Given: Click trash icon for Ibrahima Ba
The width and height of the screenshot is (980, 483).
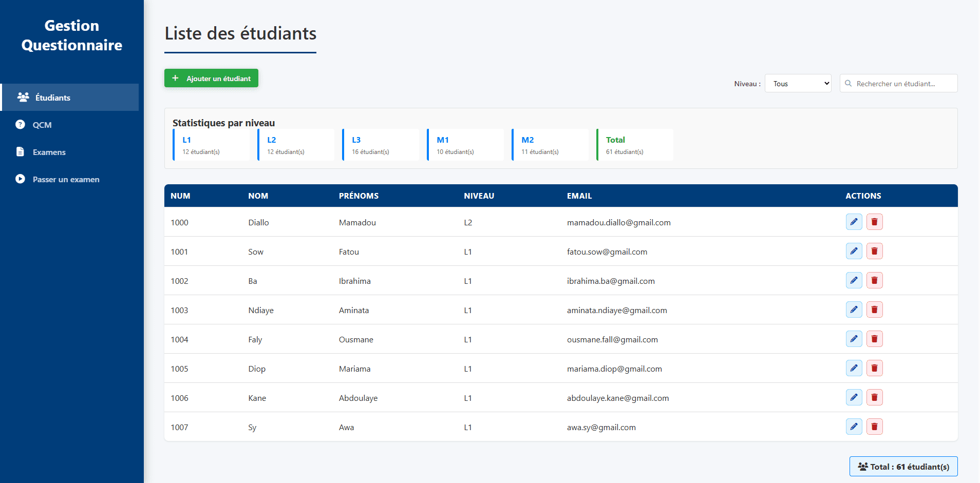Looking at the screenshot, I should pyautogui.click(x=874, y=280).
